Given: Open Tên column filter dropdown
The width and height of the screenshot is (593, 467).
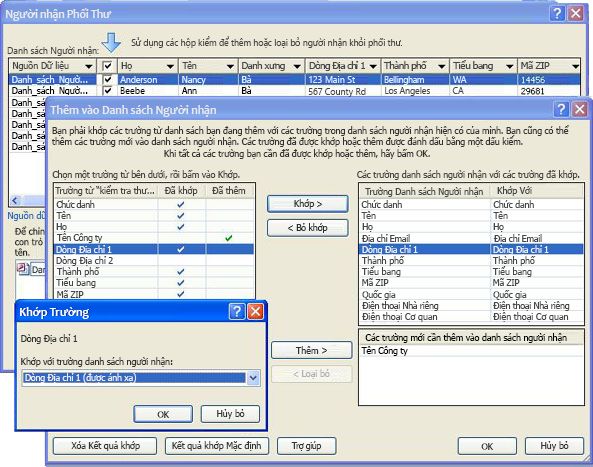Looking at the screenshot, I should tap(230, 67).
